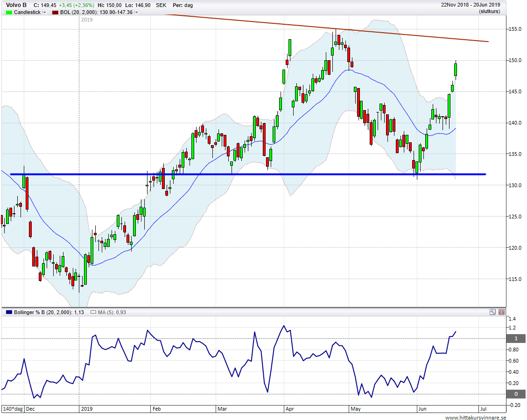
Task: Click the last green candlestick near 150
Action: coord(456,70)
